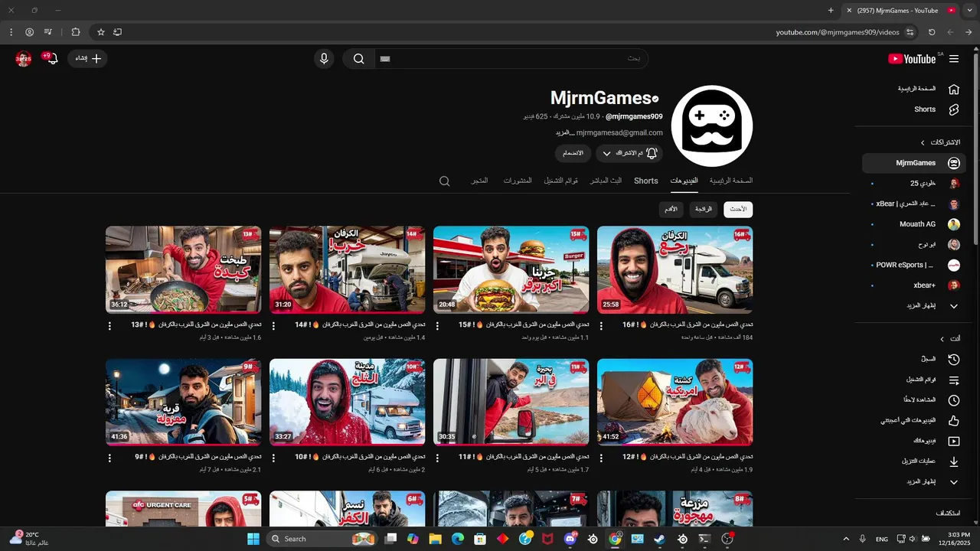The width and height of the screenshot is (980, 551).
Task: Open POWR eSports subscription channel
Action: (914, 265)
